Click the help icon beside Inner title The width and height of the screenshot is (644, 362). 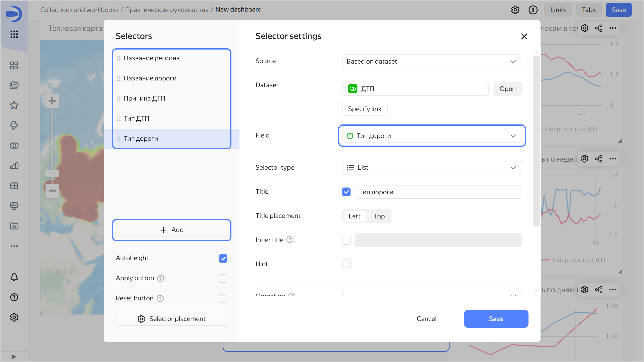click(x=290, y=240)
